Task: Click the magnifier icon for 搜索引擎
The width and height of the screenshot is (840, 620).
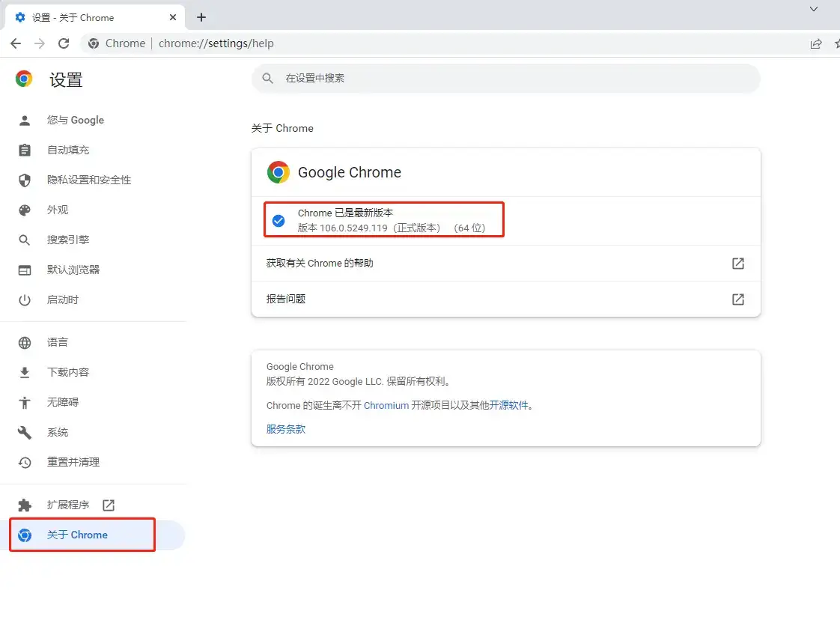Action: (25, 240)
